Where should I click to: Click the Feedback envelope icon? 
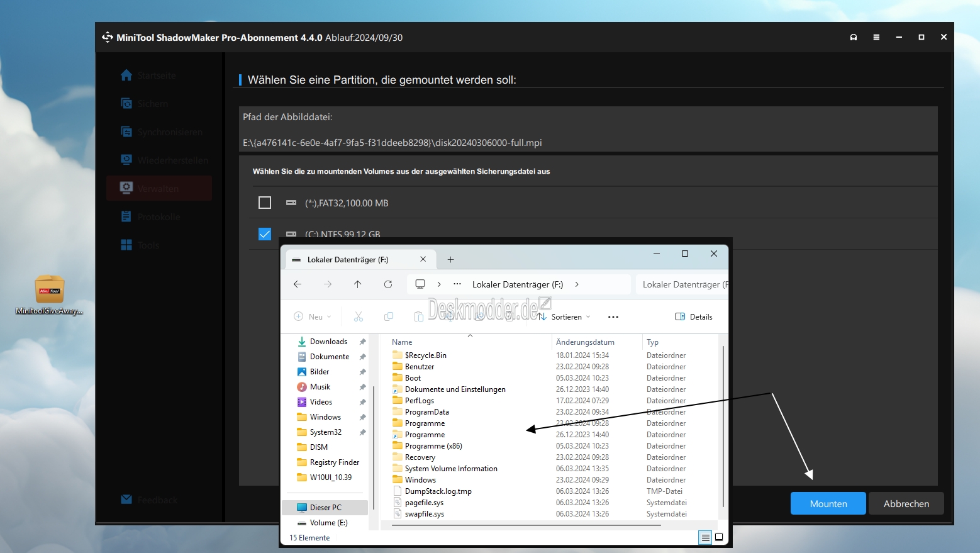click(126, 500)
